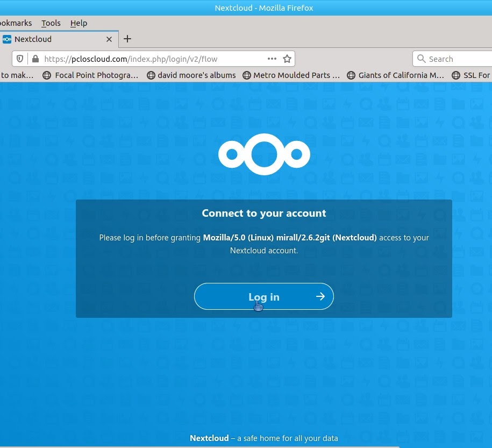492x448 pixels.
Task: Click the padlock site security icon
Action: tap(35, 59)
